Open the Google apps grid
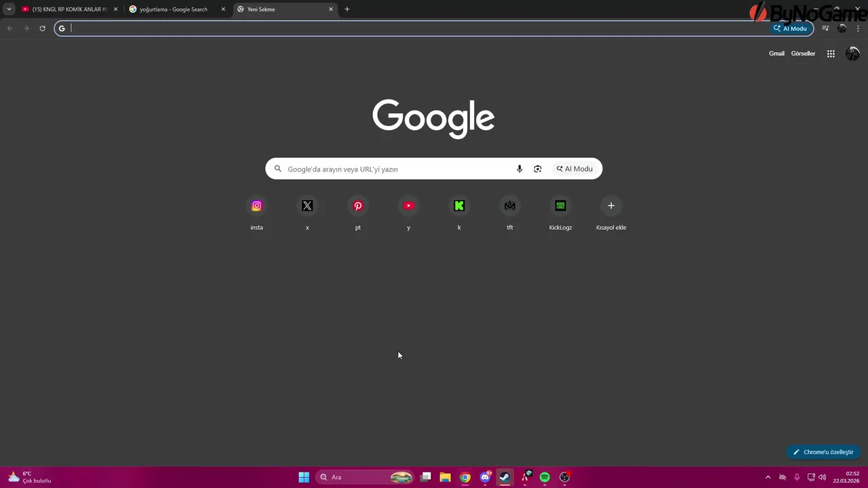Screen dimensions: 868x488 831,54
